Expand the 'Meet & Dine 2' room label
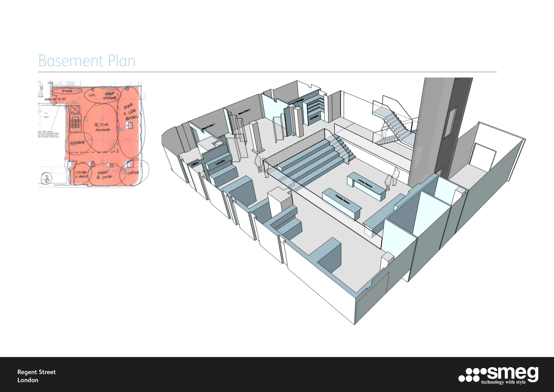 pos(244,112)
